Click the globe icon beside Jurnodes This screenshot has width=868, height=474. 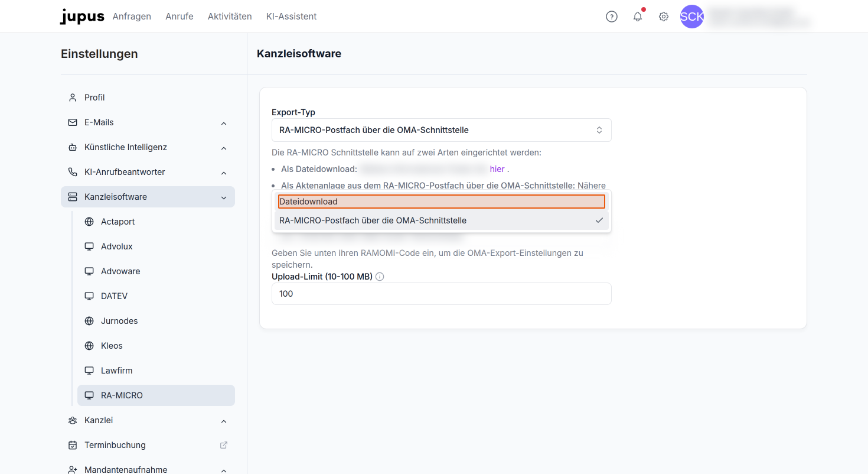(x=89, y=321)
